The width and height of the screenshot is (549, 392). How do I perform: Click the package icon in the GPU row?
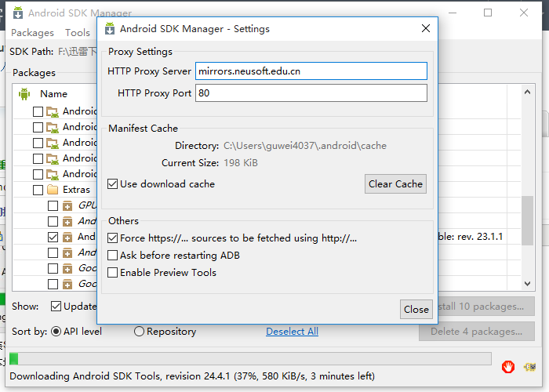(67, 205)
